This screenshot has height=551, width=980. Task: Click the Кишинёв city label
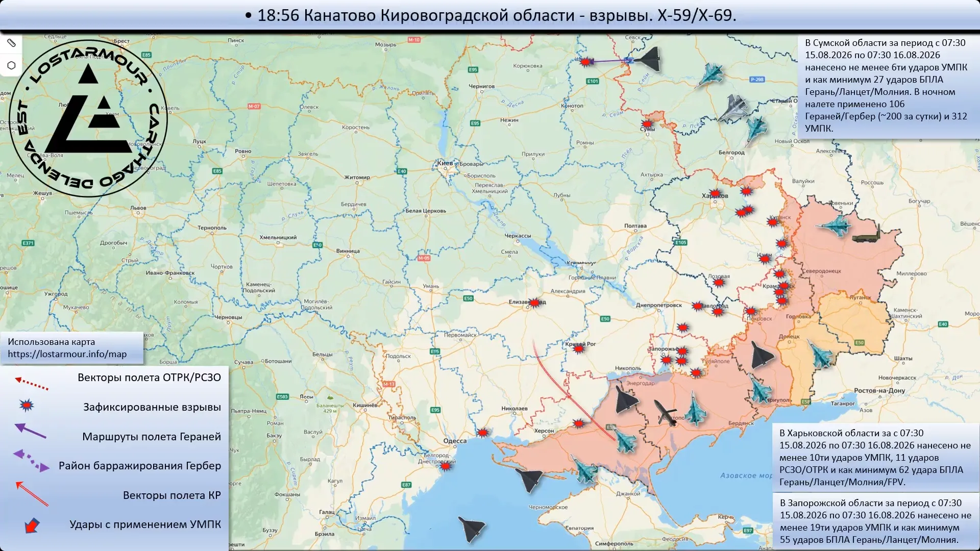click(365, 405)
